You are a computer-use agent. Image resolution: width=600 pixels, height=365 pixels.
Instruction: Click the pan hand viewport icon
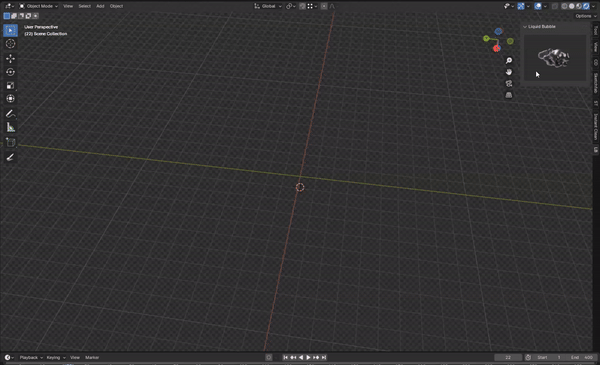[509, 72]
